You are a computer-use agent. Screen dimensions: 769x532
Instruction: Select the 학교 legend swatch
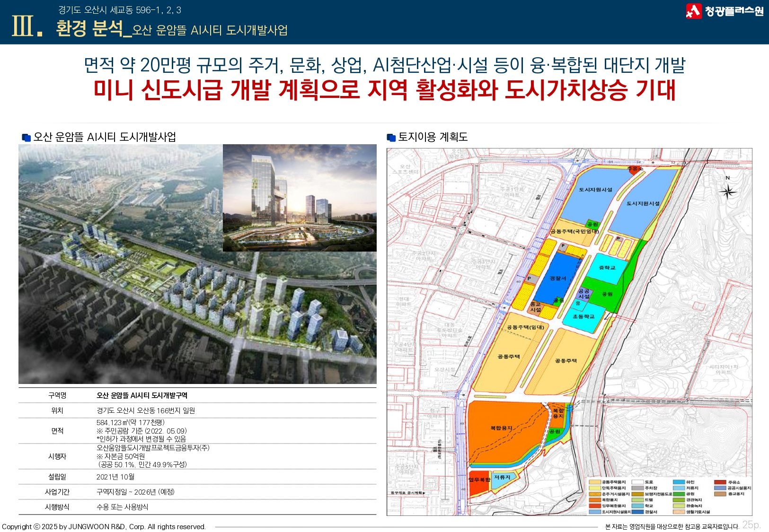pos(637,506)
